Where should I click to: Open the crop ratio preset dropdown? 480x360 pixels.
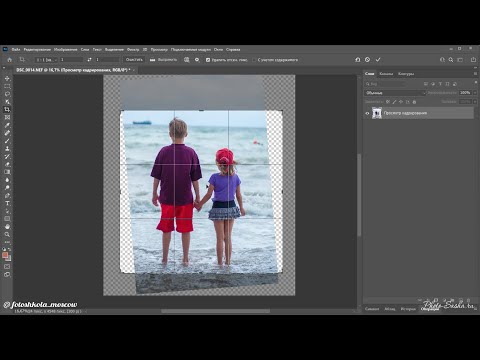pos(46,60)
